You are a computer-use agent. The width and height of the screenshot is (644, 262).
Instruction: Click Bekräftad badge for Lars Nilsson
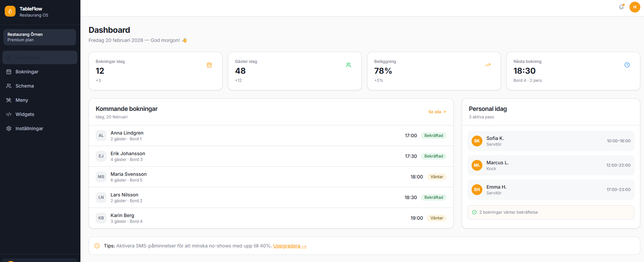click(434, 197)
